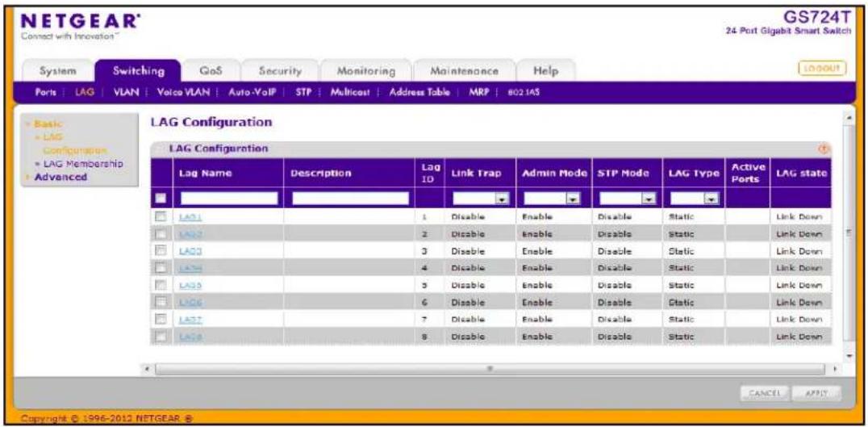
Task: Select Auto-VoIP in the submenu bar
Action: pyautogui.click(x=252, y=93)
